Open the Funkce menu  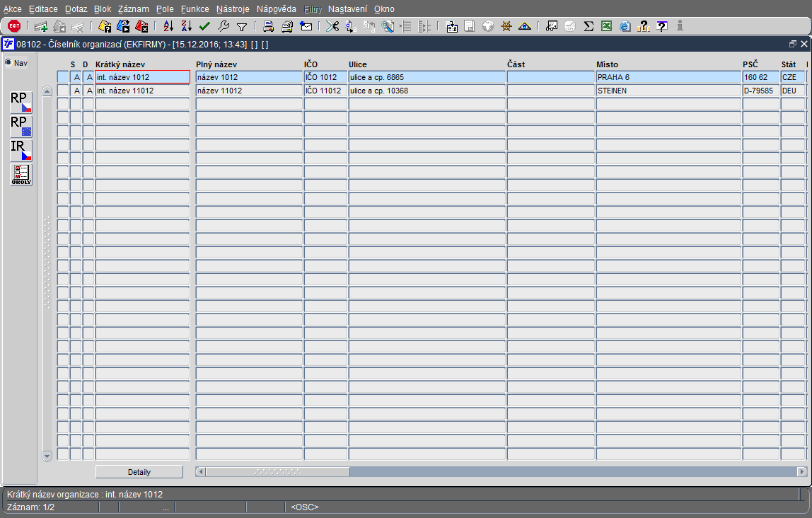point(195,8)
